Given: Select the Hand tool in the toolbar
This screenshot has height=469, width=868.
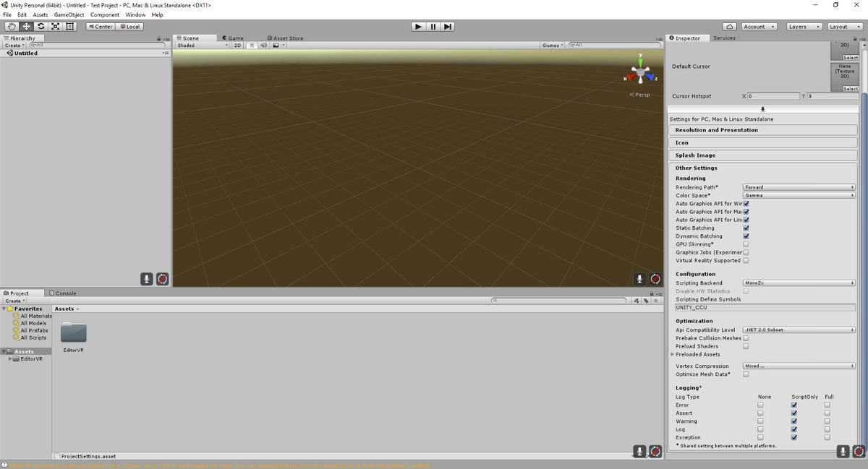Looking at the screenshot, I should [11, 26].
